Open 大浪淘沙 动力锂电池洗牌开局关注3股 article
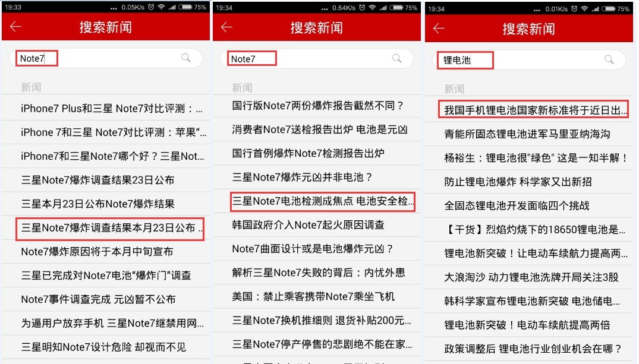The image size is (639, 364). point(529,277)
